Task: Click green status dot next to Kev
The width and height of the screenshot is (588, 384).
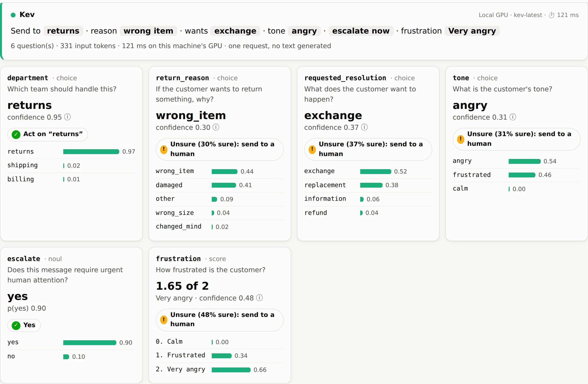Action: (x=13, y=15)
